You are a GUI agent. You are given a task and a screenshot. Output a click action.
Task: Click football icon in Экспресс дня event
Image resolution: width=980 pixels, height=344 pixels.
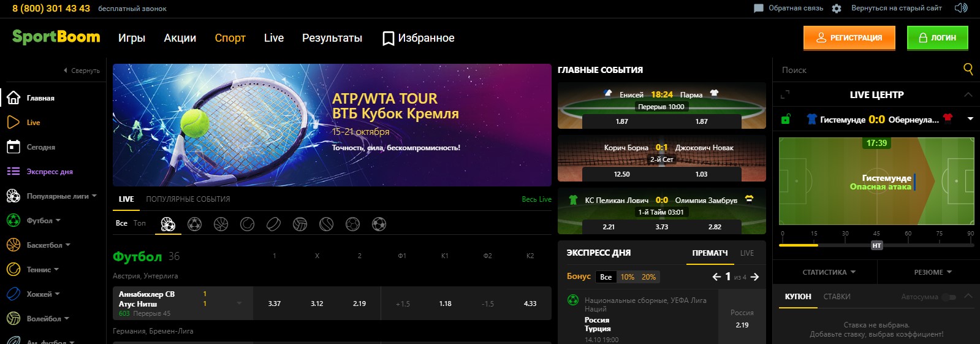pyautogui.click(x=573, y=300)
